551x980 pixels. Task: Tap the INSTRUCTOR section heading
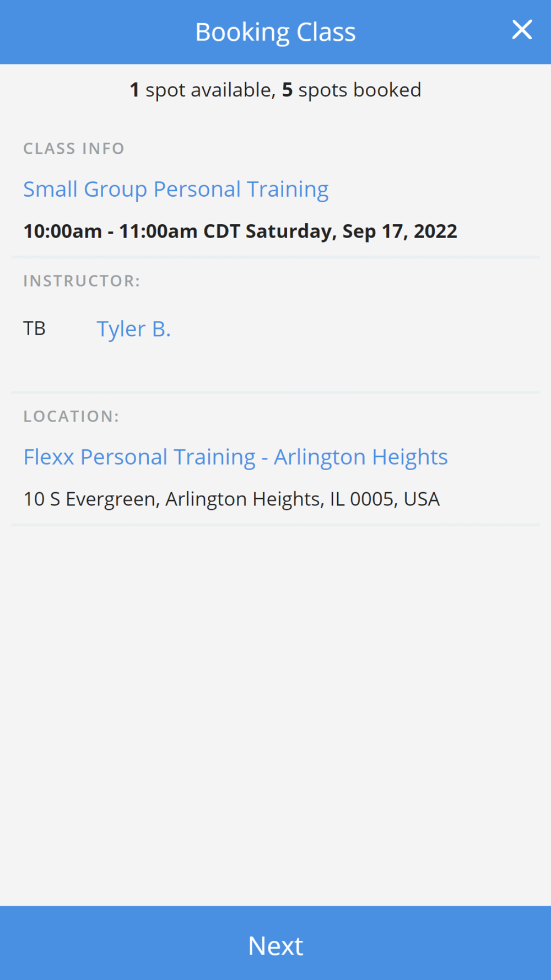pos(82,281)
